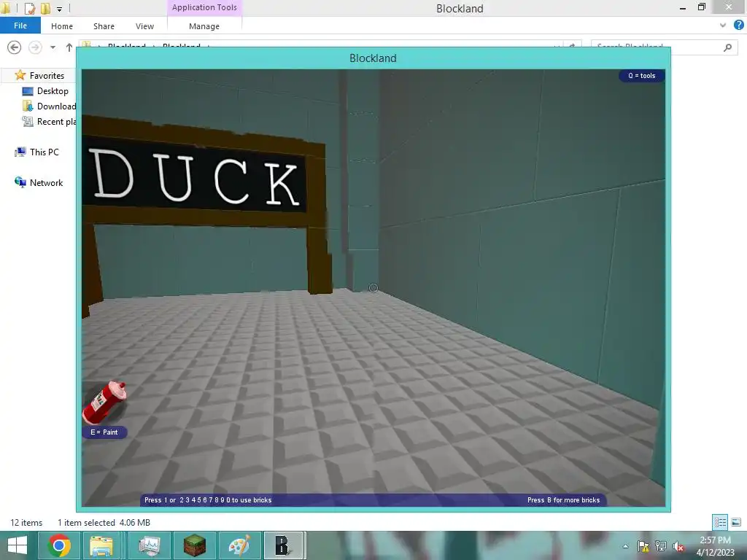The height and width of the screenshot is (560, 747).
Task: Select This PC in navigation pane
Action: point(37,152)
